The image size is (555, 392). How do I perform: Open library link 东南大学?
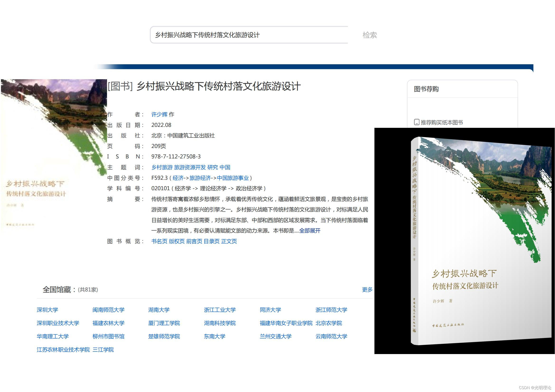215,336
